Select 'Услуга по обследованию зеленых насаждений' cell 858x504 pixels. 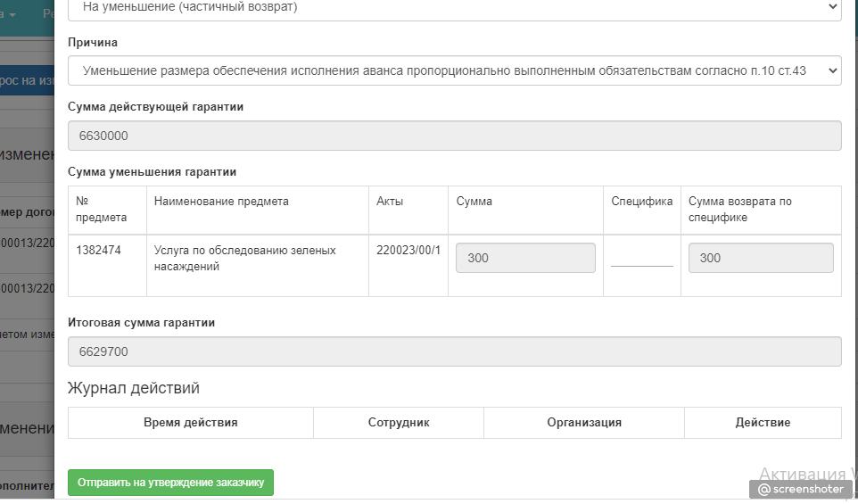[244, 258]
